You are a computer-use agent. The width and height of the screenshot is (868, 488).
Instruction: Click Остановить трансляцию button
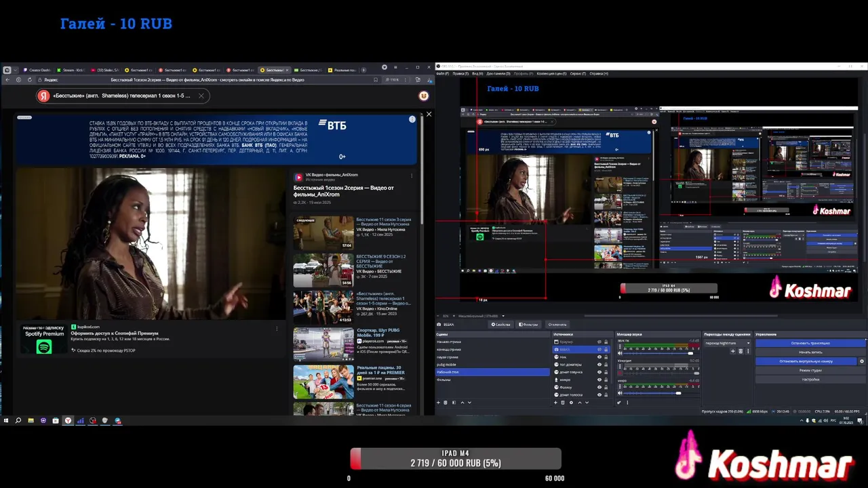point(810,343)
